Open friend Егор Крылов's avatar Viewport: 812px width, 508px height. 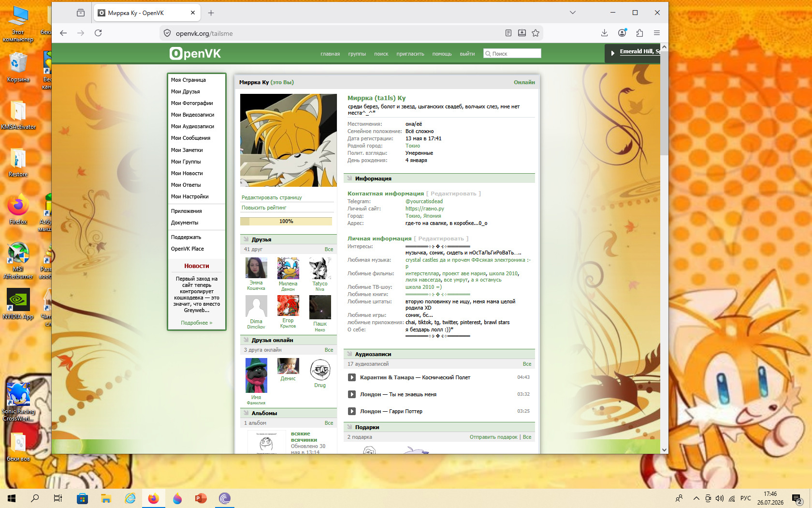288,306
